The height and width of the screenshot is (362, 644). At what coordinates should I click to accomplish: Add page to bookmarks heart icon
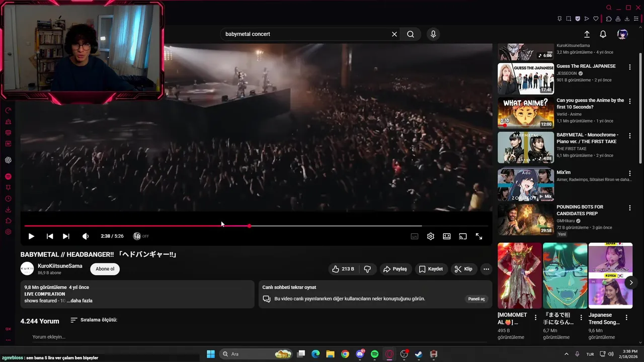tap(596, 19)
